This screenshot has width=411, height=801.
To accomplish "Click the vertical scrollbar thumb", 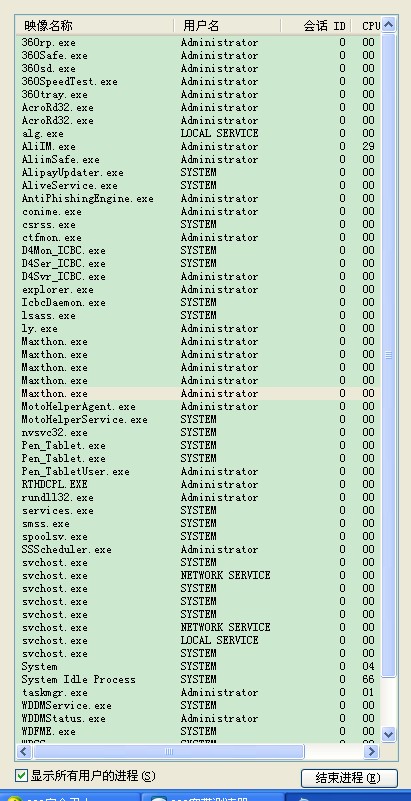I will click(x=389, y=355).
